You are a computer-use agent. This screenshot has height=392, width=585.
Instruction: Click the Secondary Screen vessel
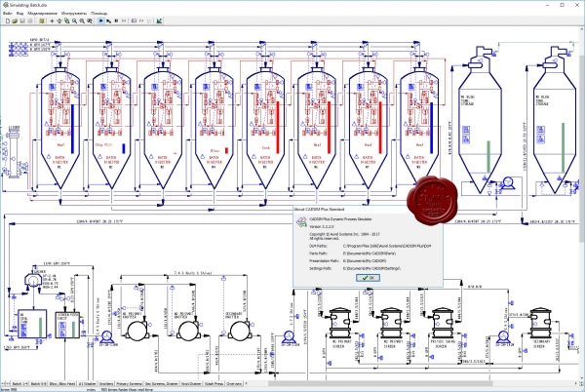540,324
